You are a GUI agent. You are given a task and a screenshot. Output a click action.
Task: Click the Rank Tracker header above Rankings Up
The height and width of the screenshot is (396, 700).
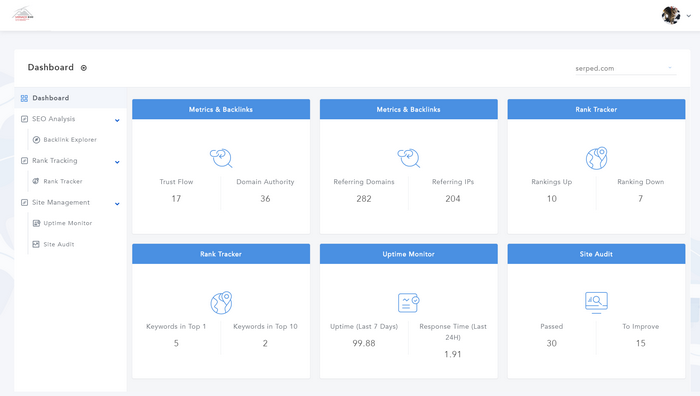pyautogui.click(x=596, y=109)
